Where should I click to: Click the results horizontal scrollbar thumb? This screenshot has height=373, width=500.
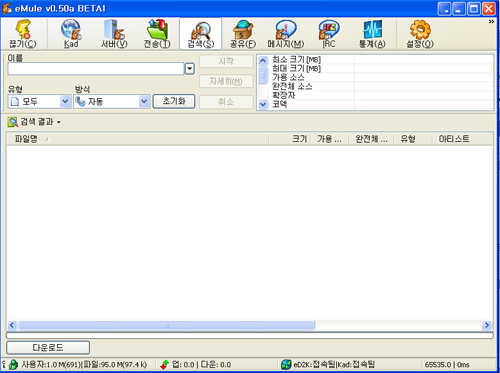[167, 325]
